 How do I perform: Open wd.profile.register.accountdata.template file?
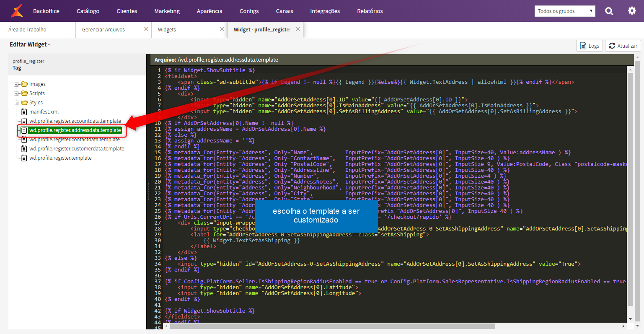pyautogui.click(x=75, y=121)
